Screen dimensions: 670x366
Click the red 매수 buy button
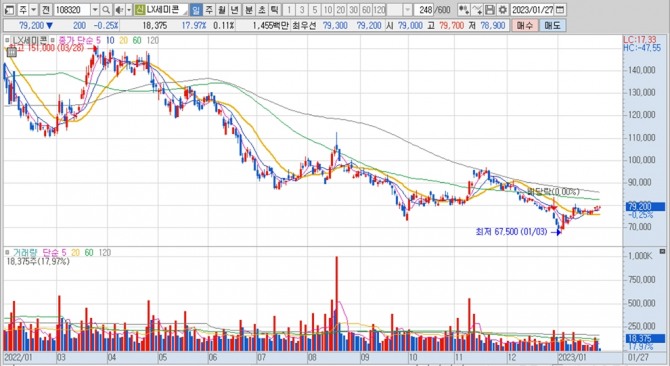click(525, 26)
